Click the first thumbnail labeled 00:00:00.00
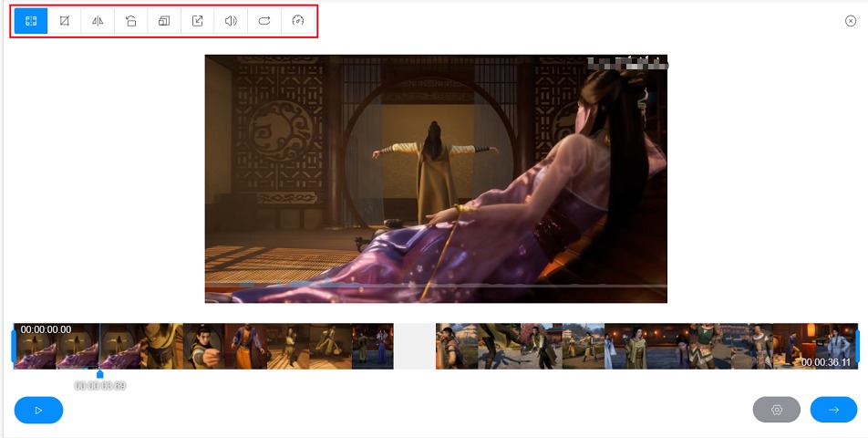 tap(35, 346)
